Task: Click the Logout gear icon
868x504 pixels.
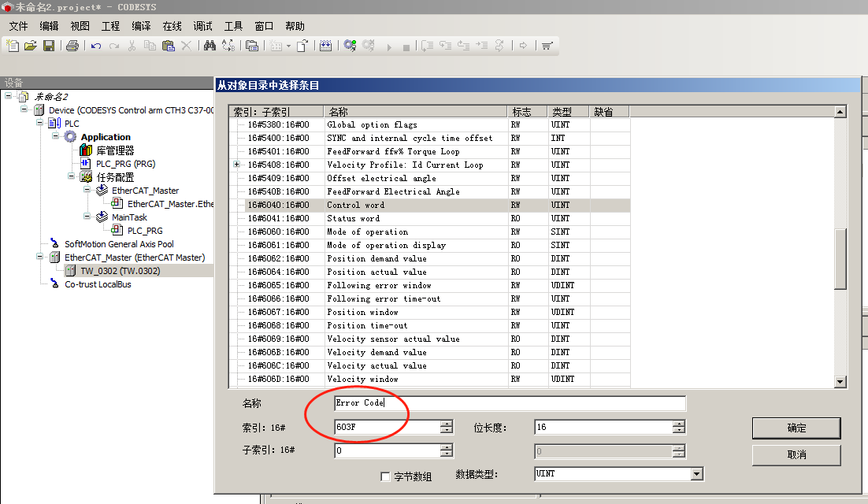Action: (x=368, y=46)
